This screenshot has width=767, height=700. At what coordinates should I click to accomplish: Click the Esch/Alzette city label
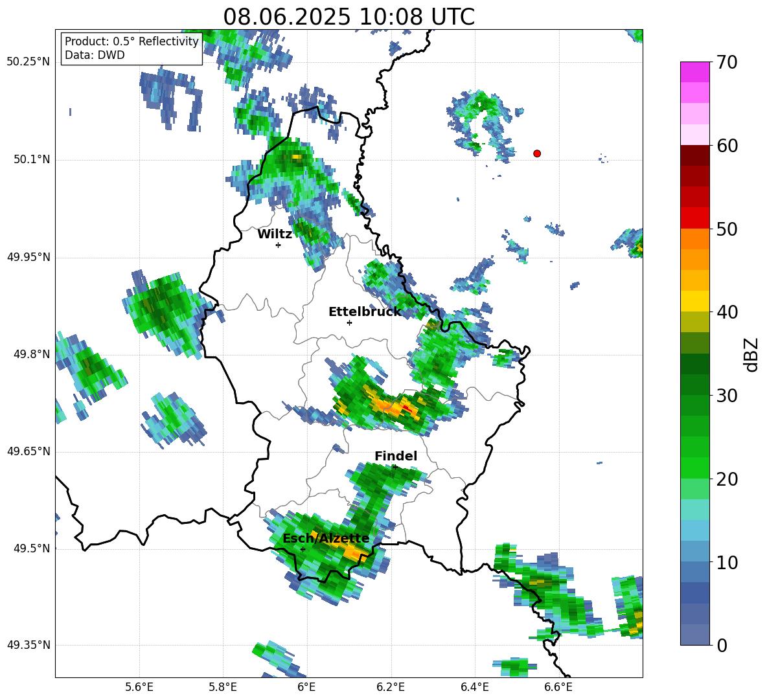pos(326,539)
